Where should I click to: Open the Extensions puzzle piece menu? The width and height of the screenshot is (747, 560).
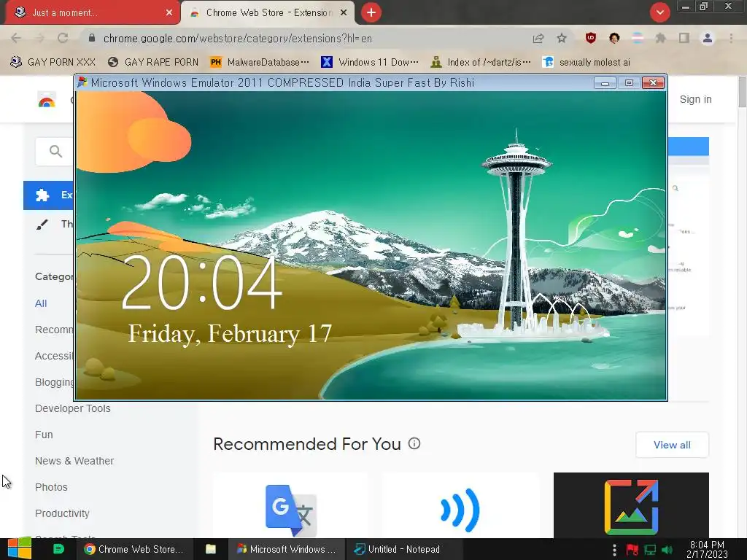point(660,38)
